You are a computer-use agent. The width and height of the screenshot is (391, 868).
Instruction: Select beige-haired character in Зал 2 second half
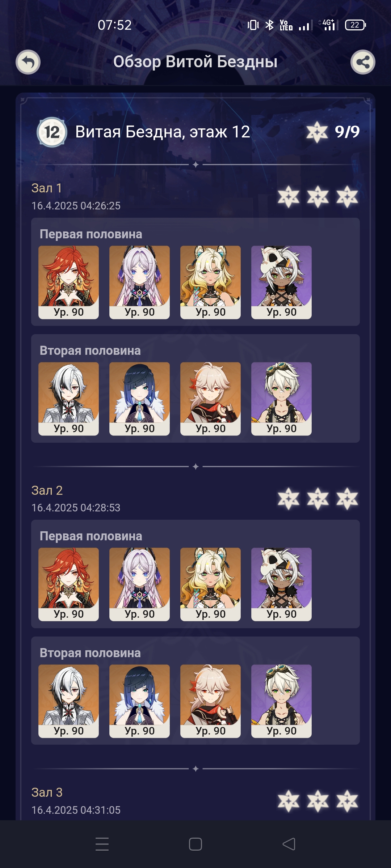210,701
